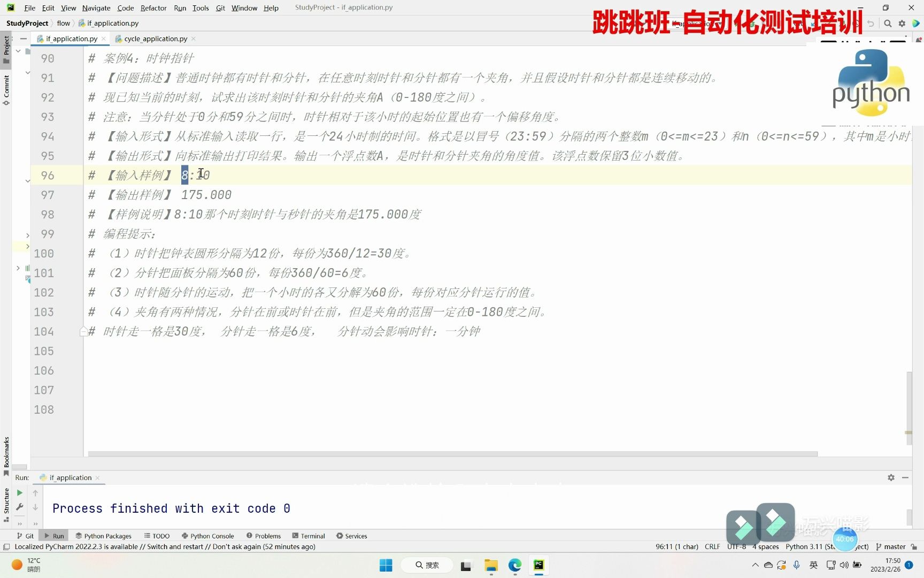Click the StudyProject breadcrumb
924x578 pixels.
click(27, 23)
